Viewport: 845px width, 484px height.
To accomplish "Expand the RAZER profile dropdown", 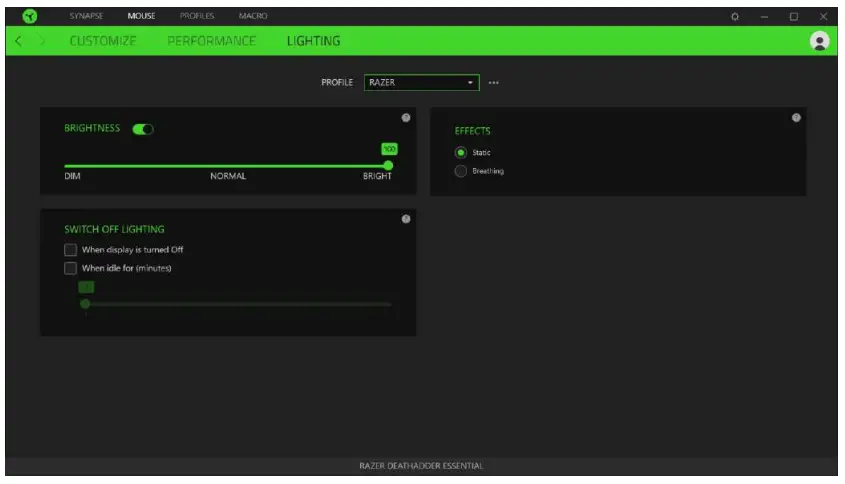I will [421, 82].
